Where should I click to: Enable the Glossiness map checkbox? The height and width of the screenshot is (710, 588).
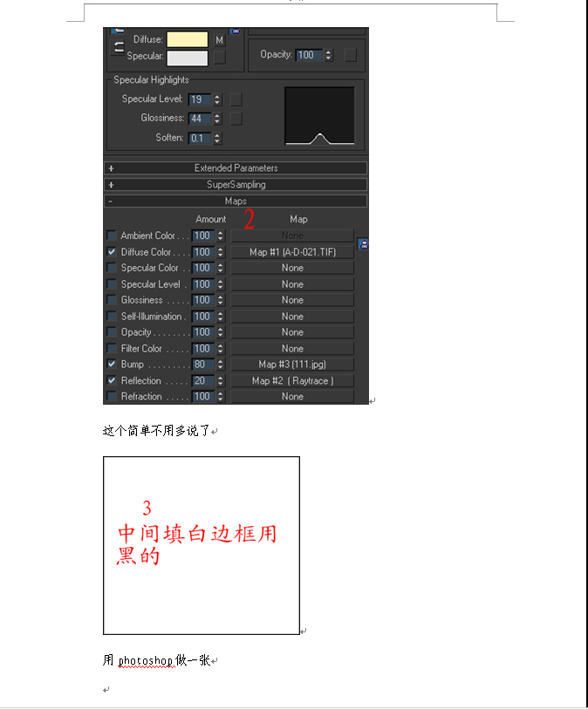coord(112,300)
